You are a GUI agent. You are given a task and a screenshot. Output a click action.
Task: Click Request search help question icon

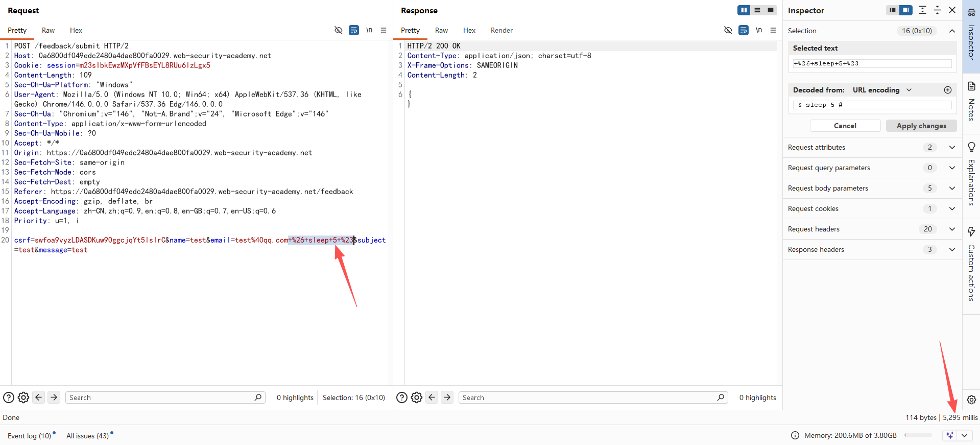tap(9, 397)
